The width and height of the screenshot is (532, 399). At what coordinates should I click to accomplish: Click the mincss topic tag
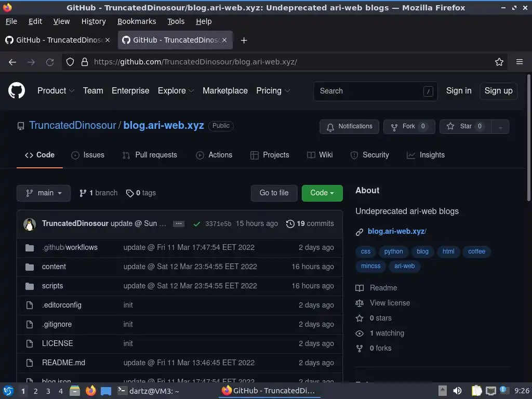click(x=370, y=266)
